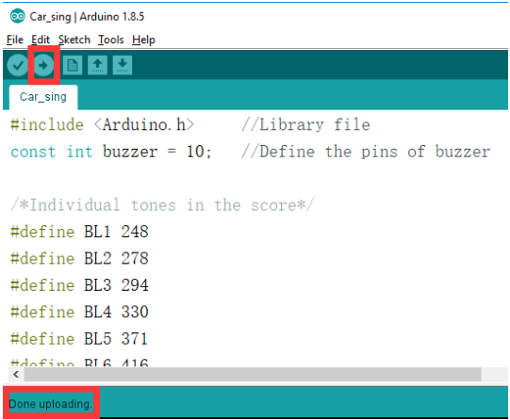Image resolution: width=510 pixels, height=420 pixels.
Task: Upload the sketch using the arrow button
Action: pos(43,65)
